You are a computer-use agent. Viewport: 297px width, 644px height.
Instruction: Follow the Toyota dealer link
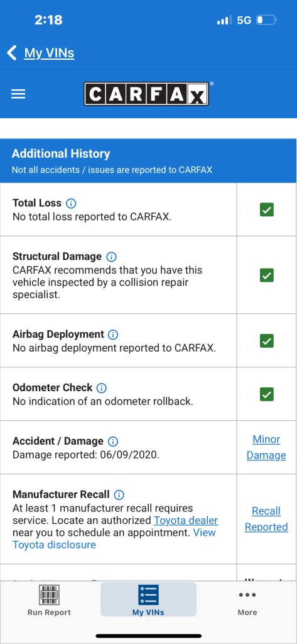pos(186,520)
